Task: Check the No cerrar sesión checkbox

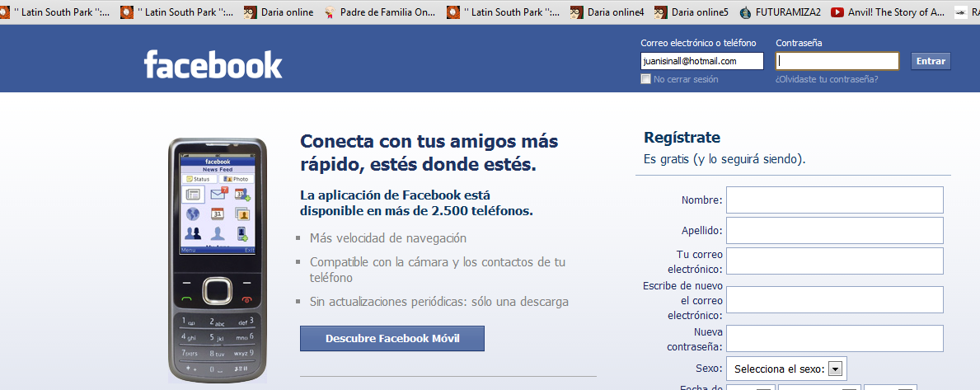Action: [x=645, y=79]
